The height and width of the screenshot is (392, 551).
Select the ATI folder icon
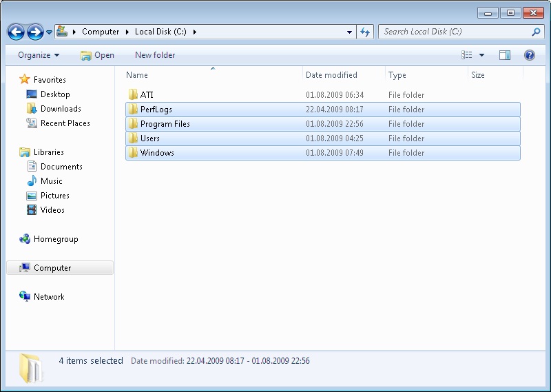click(133, 94)
